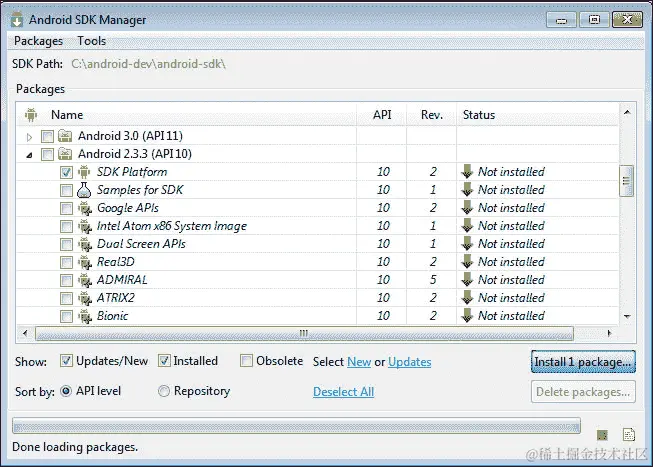Select the API level sort radio button
Image resolution: width=653 pixels, height=467 pixels.
click(66, 391)
